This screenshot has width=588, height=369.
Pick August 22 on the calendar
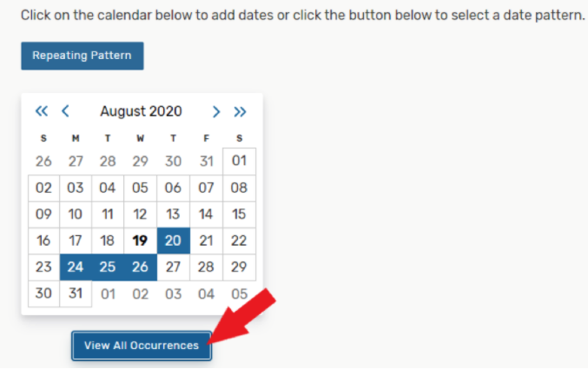pos(239,241)
